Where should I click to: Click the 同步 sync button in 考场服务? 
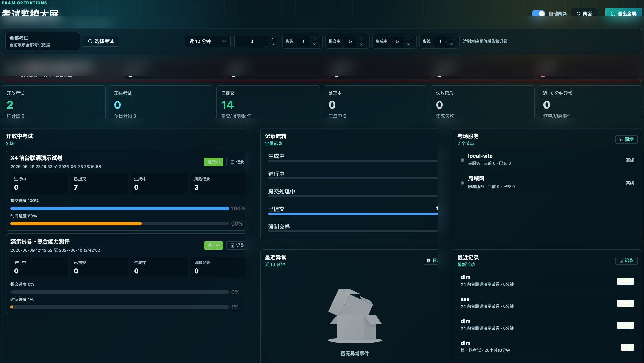pos(626,140)
